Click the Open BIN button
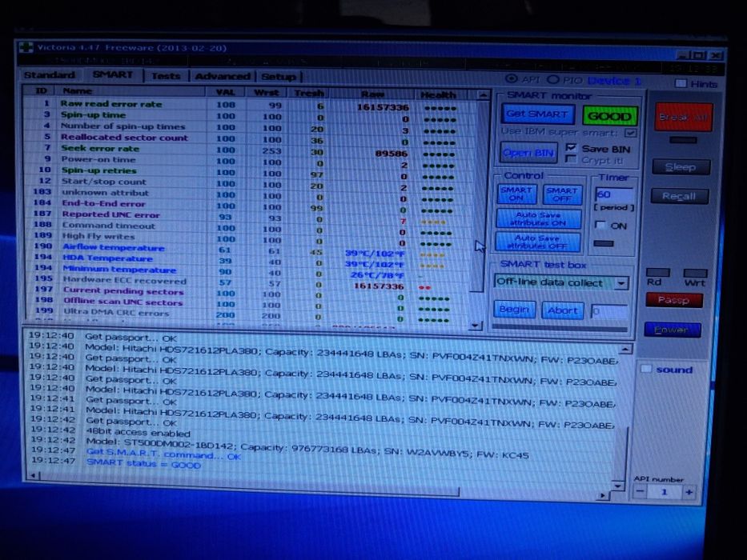Image resolution: width=747 pixels, height=560 pixels. 528,152
